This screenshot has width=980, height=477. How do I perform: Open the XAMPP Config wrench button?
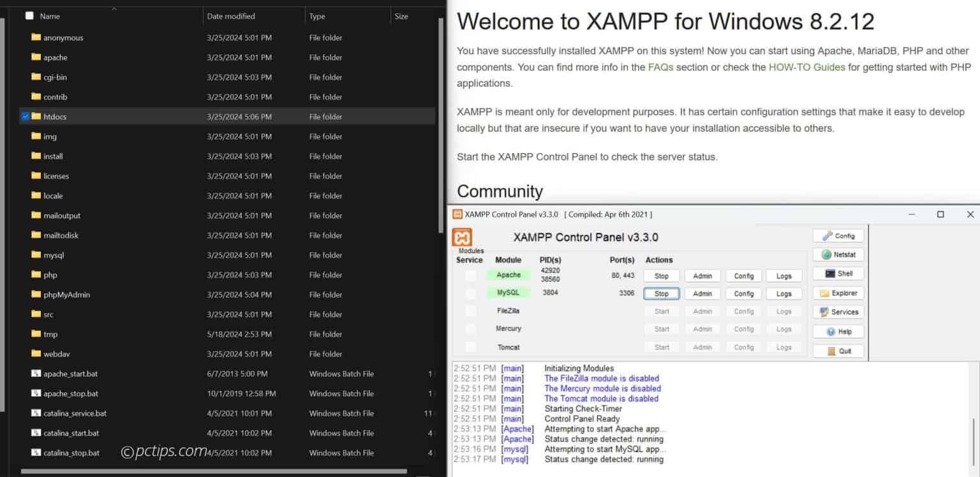838,236
